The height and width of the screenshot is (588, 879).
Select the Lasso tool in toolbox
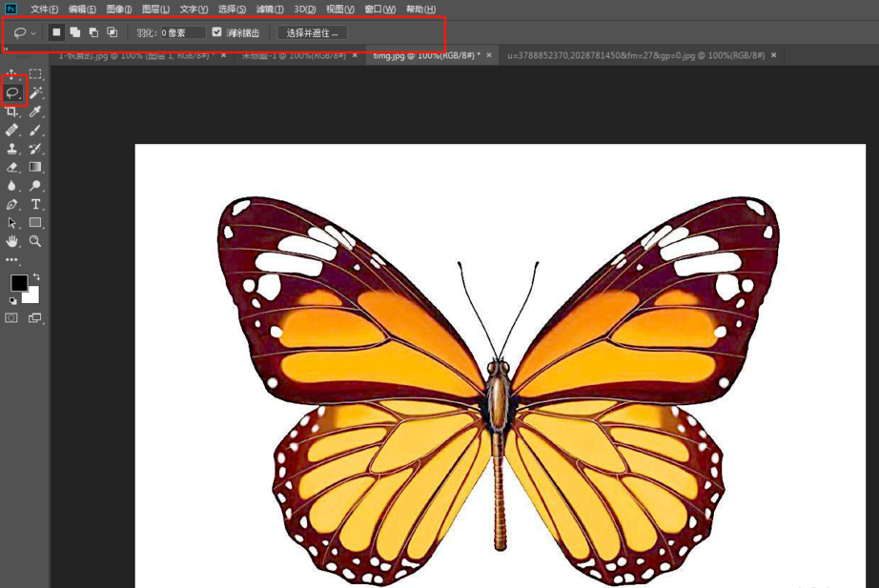(13, 92)
